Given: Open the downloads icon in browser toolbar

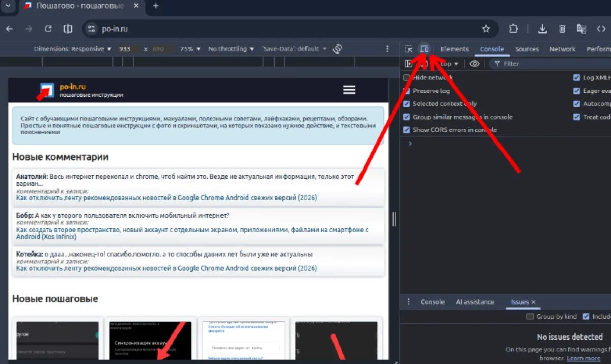Looking at the screenshot, I should click(542, 29).
